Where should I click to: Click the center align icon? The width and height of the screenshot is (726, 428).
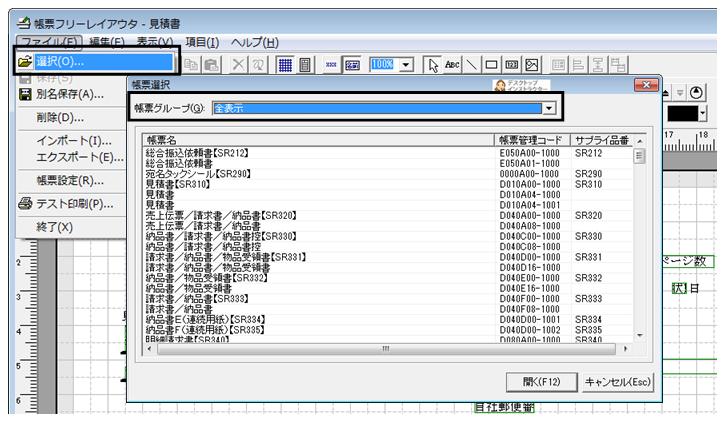click(598, 65)
